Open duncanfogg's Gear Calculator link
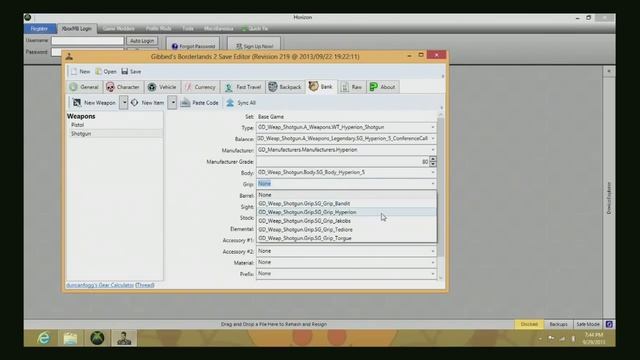This screenshot has width=640, height=360. click(100, 285)
